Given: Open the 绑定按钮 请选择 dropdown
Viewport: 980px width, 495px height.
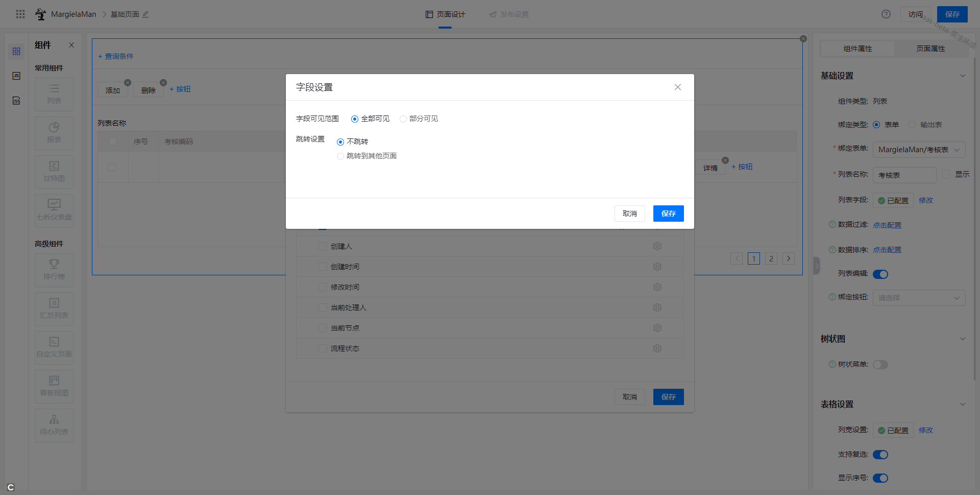Looking at the screenshot, I should (x=919, y=298).
